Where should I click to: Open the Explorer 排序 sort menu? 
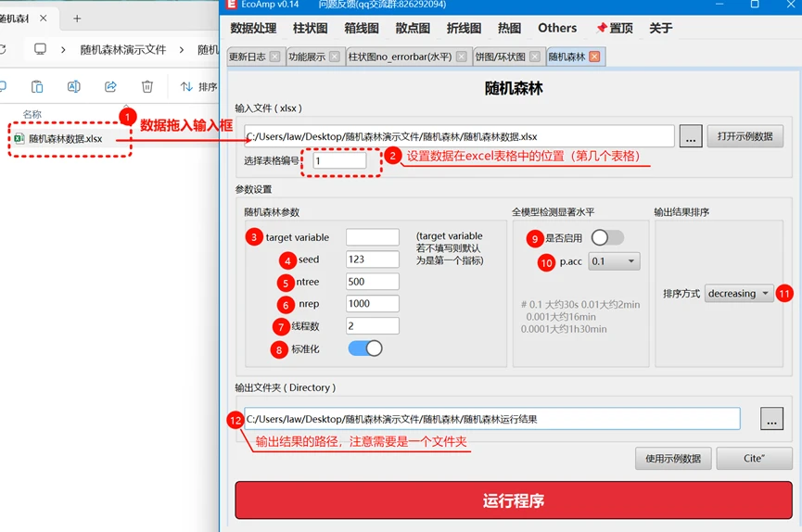198,87
